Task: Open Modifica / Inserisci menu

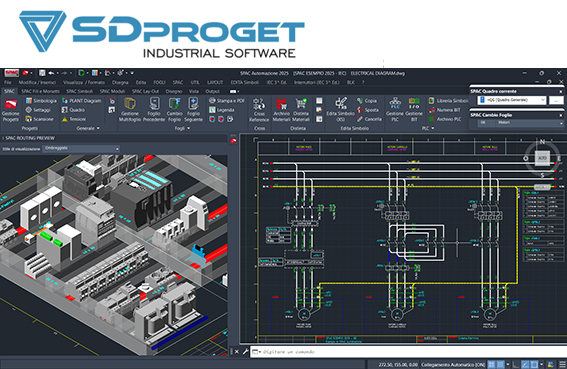Action: click(x=37, y=82)
